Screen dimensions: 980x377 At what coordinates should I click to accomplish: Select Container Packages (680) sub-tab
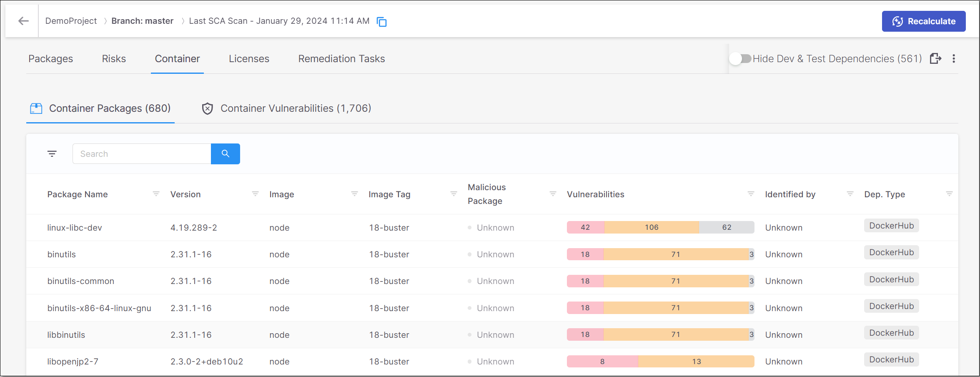(100, 108)
